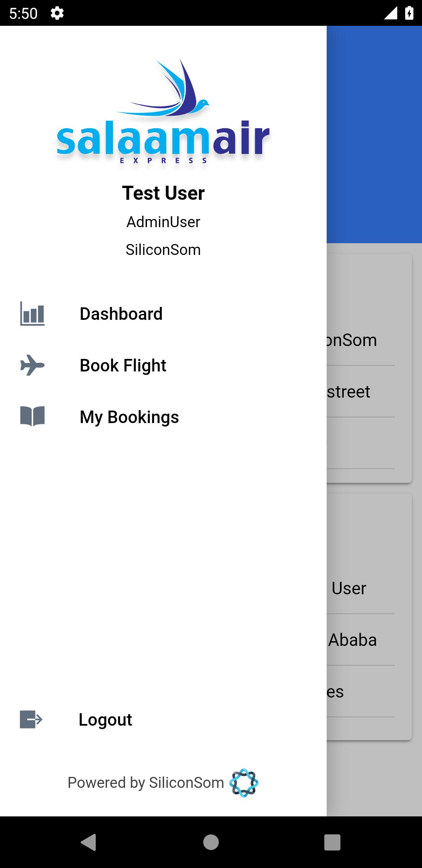Tap the Test User name heading
The height and width of the screenshot is (868, 422).
click(x=163, y=193)
